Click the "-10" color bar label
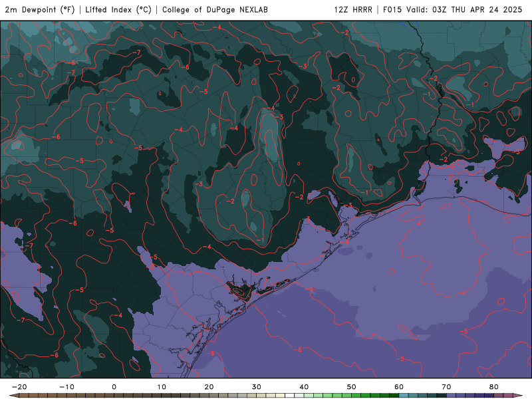The height and width of the screenshot is (399, 532). click(66, 387)
